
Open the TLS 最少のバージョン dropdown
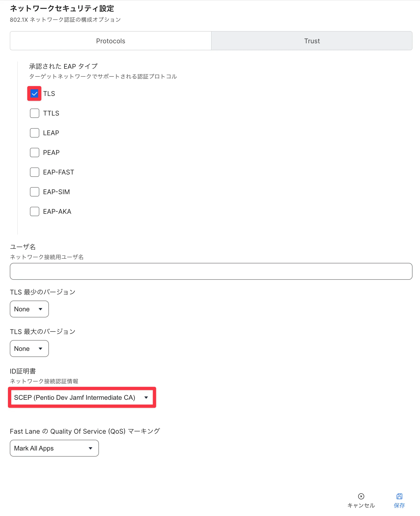(x=29, y=309)
